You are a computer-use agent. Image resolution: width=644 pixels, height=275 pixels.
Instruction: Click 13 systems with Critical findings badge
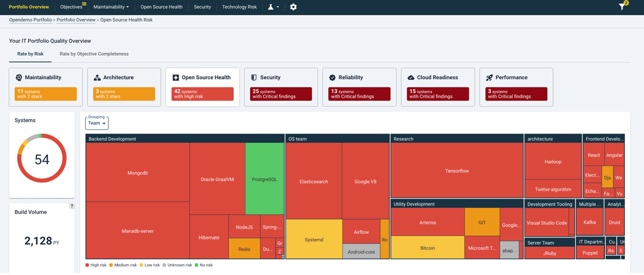(359, 94)
